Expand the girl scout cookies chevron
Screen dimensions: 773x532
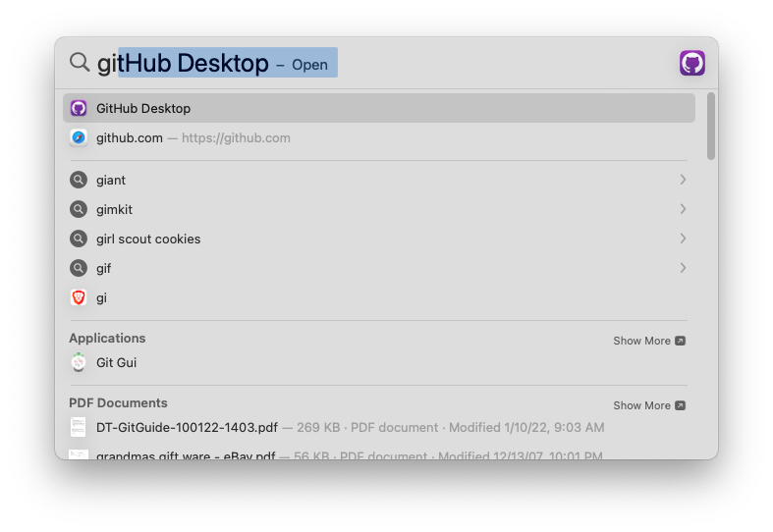tap(683, 239)
